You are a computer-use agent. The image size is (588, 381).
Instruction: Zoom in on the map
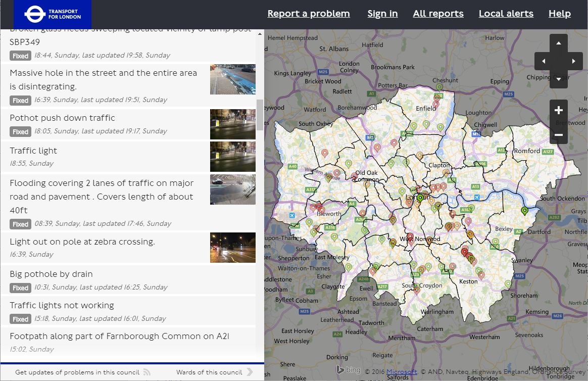click(x=559, y=111)
